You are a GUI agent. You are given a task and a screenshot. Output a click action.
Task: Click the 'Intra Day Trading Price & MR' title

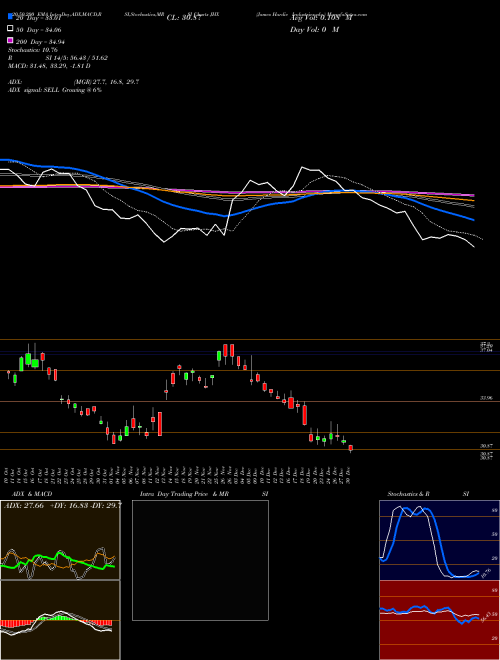184,494
